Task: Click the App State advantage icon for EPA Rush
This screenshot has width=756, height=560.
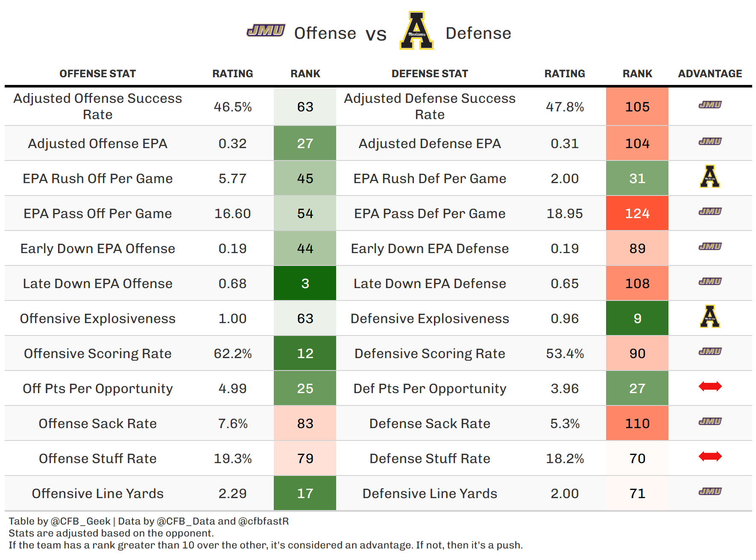Action: [x=710, y=176]
